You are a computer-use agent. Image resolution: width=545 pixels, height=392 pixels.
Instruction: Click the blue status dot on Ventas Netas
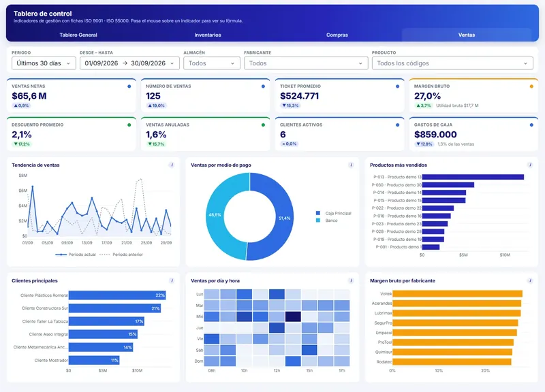click(x=129, y=86)
